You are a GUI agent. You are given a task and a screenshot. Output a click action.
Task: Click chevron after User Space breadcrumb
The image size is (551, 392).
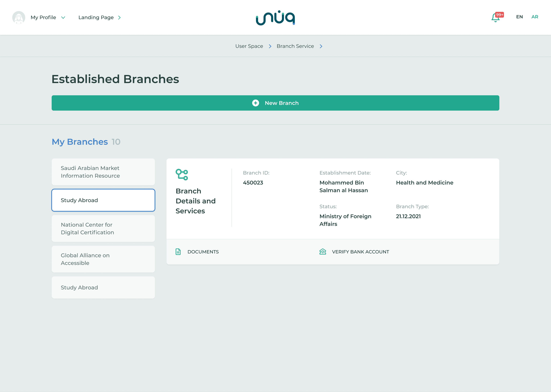tap(270, 46)
